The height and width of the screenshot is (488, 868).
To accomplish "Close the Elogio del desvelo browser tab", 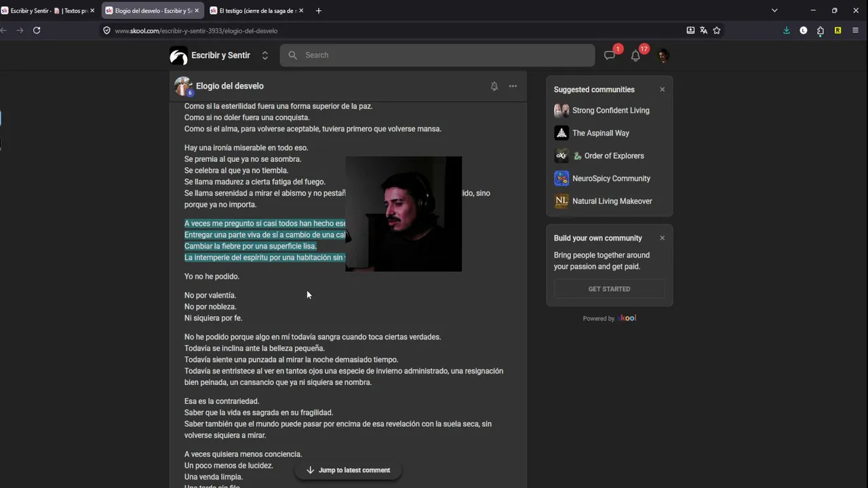I will [197, 11].
